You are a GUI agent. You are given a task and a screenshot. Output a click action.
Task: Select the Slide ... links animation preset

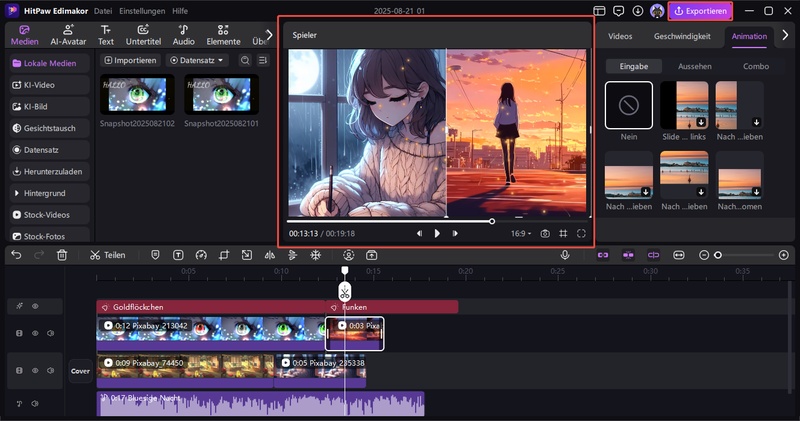point(684,105)
